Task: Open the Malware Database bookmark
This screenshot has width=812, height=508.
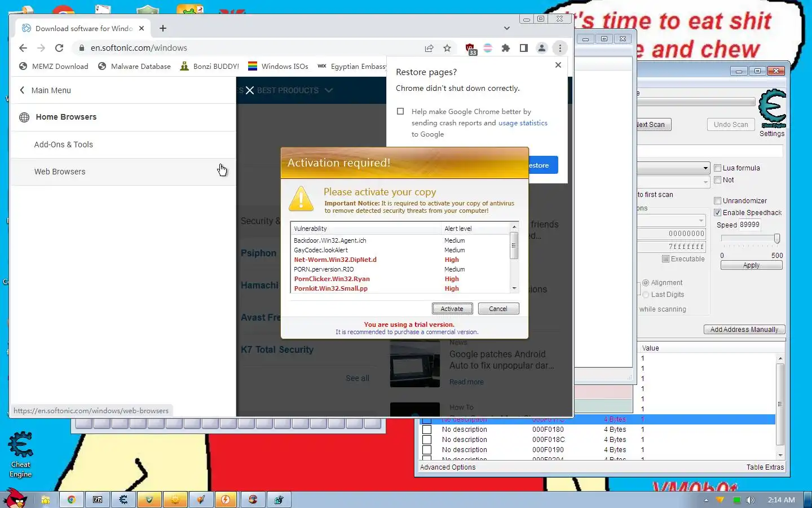Action: tap(135, 66)
